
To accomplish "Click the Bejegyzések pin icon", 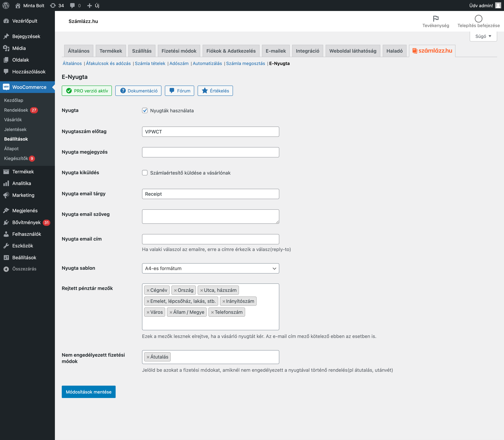I will point(6,36).
